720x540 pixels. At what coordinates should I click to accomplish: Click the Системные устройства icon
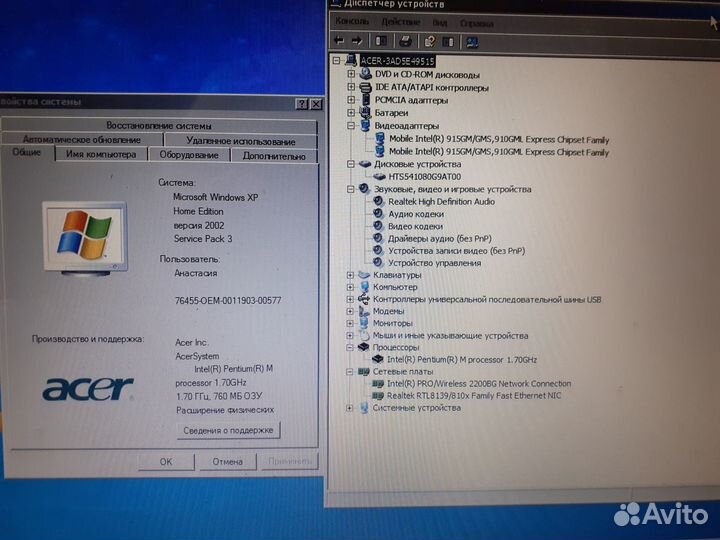point(364,407)
